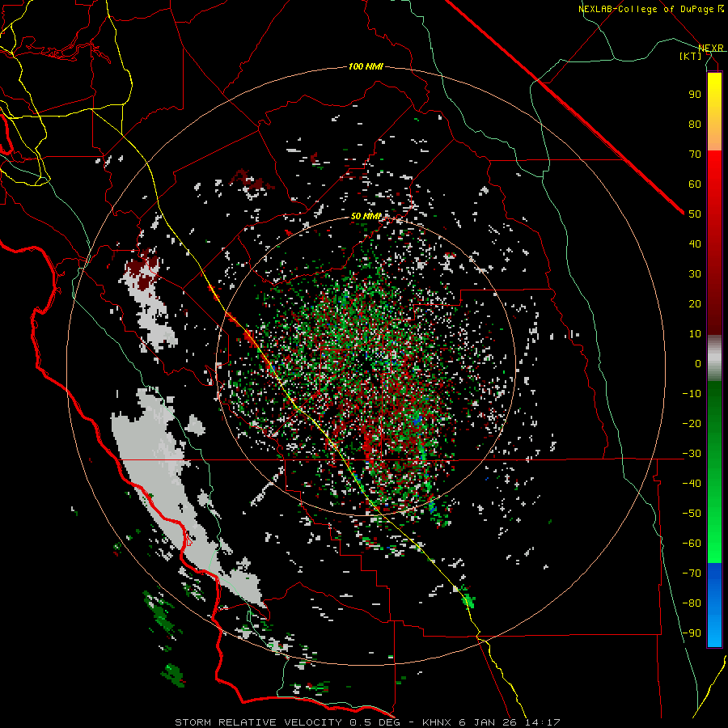
Task: Click the -10 value on the velocity scale
Action: pos(692,394)
